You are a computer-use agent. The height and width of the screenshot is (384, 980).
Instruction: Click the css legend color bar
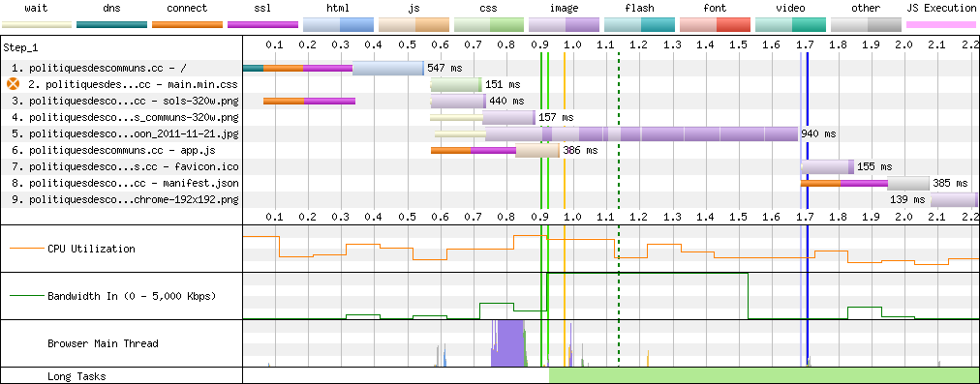click(489, 25)
